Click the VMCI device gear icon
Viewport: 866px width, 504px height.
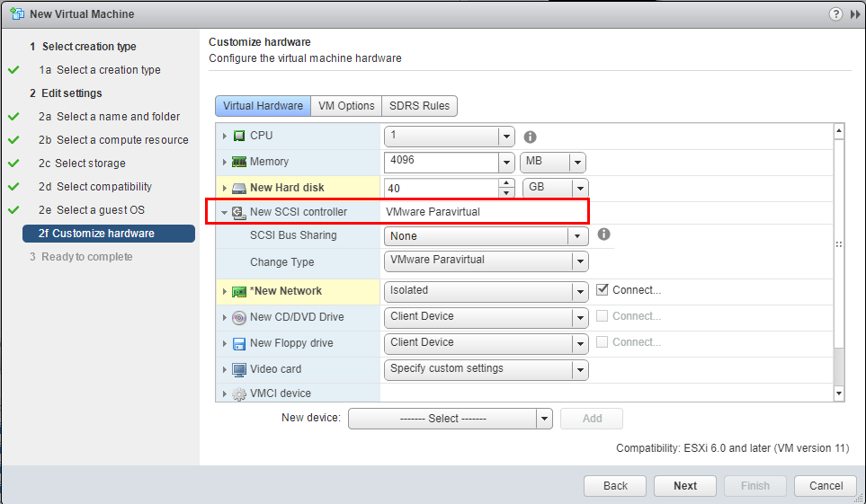point(239,394)
